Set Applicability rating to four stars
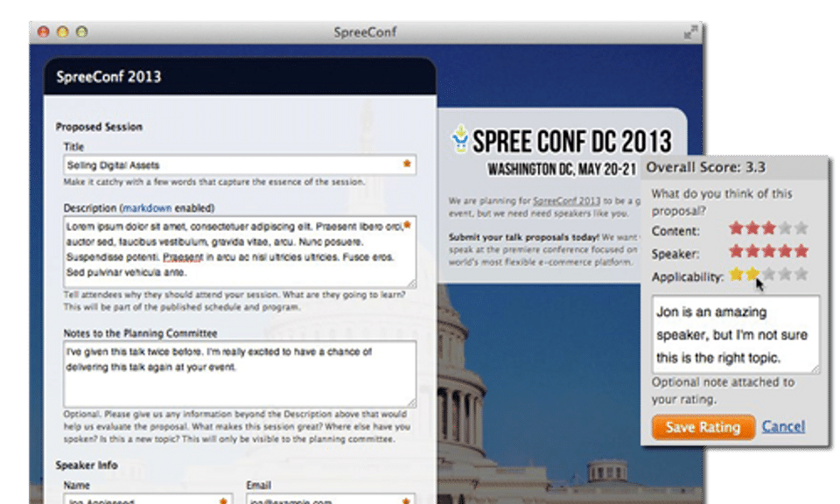 [786, 275]
